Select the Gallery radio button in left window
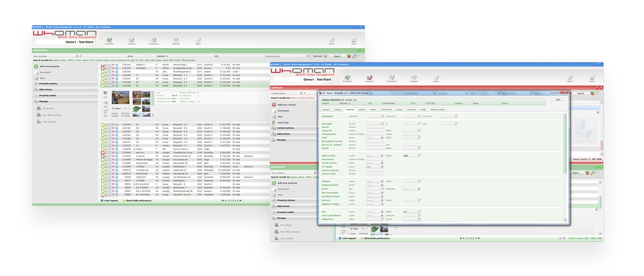 pyautogui.click(x=113, y=108)
